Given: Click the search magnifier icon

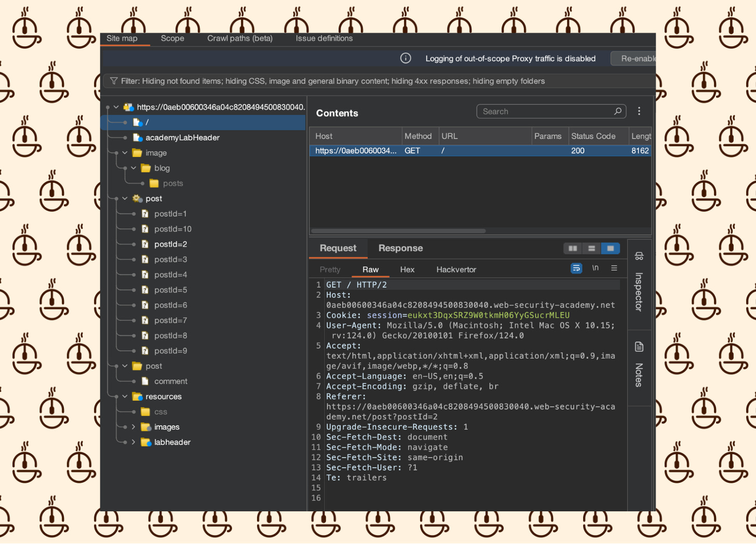Looking at the screenshot, I should pos(618,111).
